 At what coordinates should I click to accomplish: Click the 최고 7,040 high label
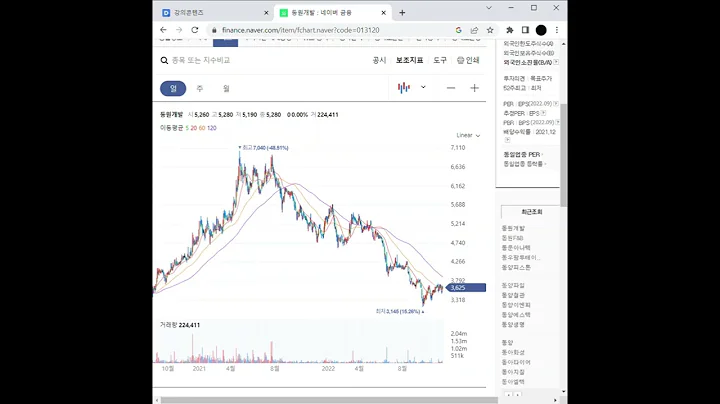point(264,148)
